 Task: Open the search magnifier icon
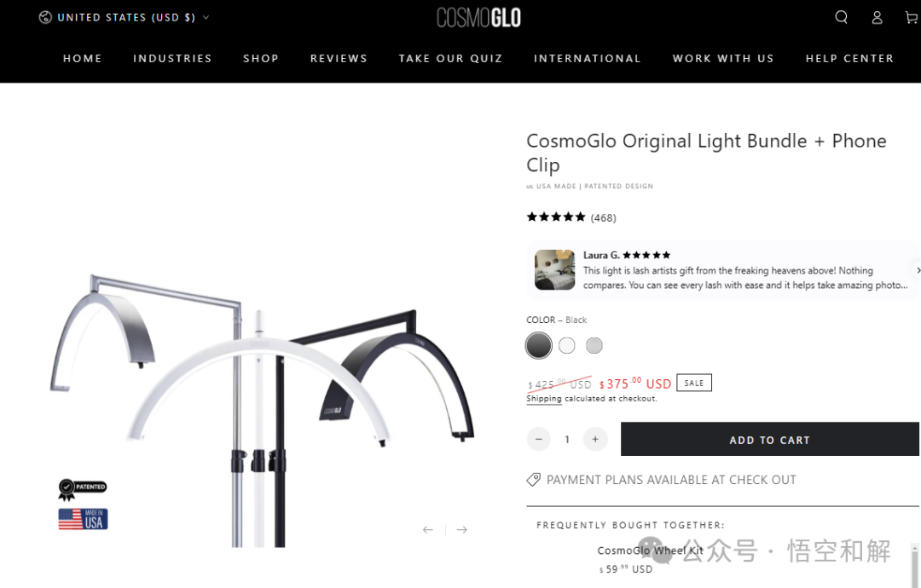(x=841, y=17)
